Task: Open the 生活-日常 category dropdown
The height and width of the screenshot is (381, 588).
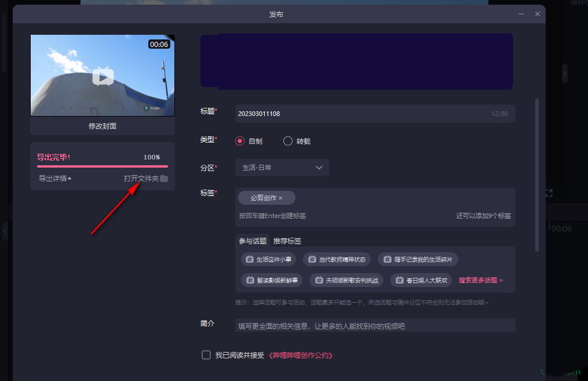Action: [x=282, y=168]
